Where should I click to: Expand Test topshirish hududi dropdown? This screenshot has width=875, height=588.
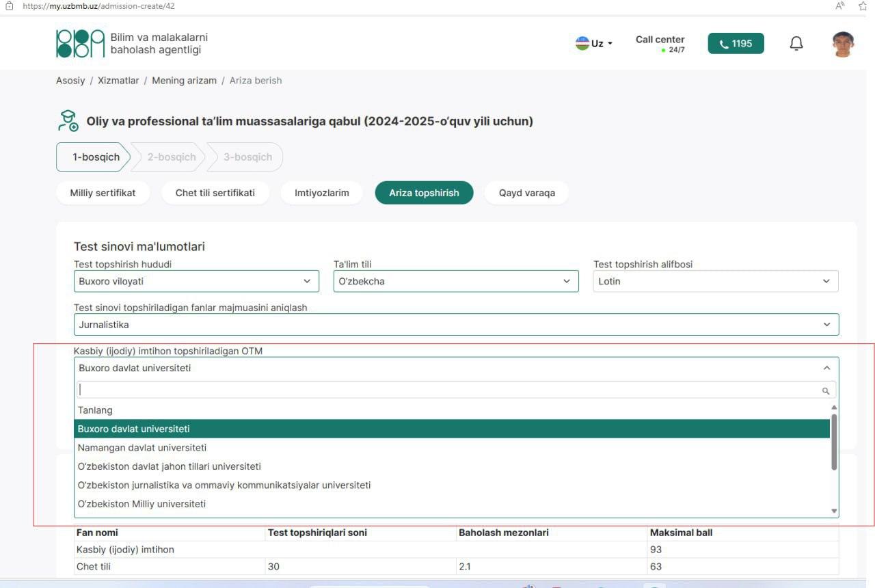coord(196,281)
